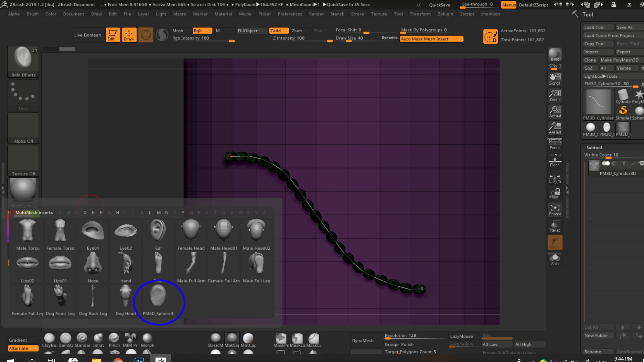644x362 pixels.
Task: Click the Edit mode icon
Action: point(112,35)
